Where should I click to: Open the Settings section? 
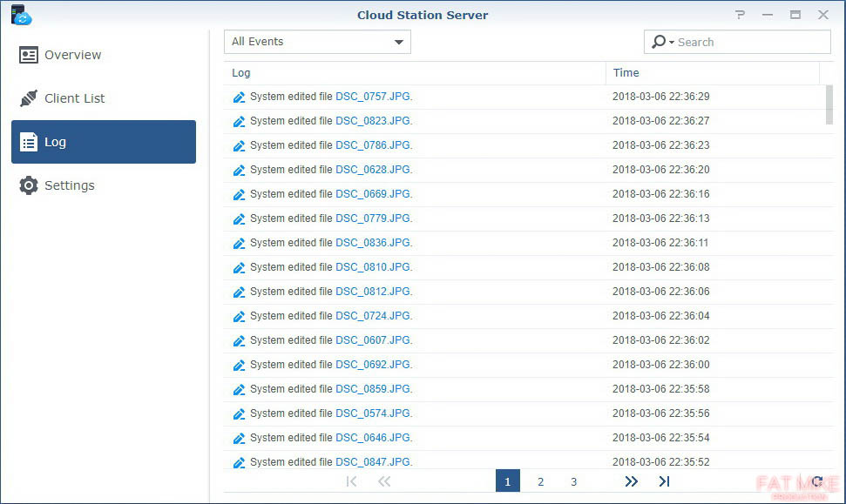point(104,185)
